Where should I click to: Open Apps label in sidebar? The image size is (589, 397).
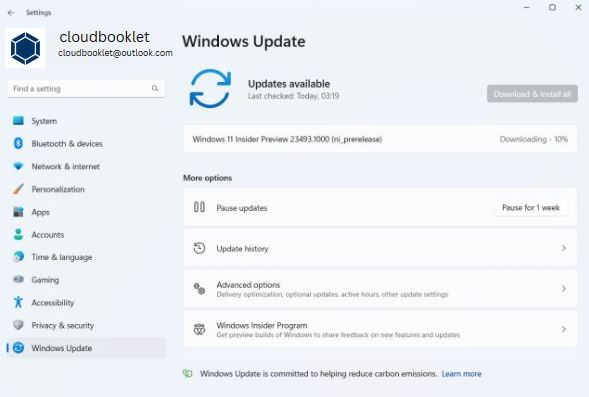40,212
